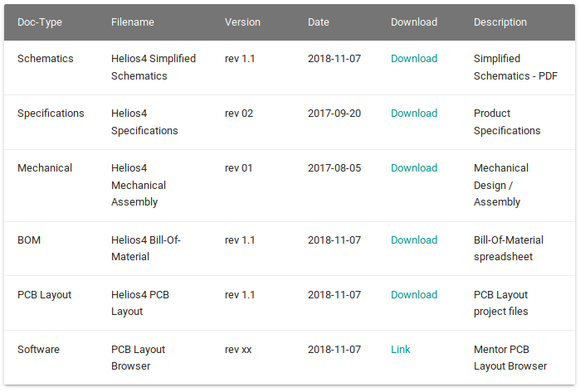Click Download for Bill-Of-Material

click(414, 240)
